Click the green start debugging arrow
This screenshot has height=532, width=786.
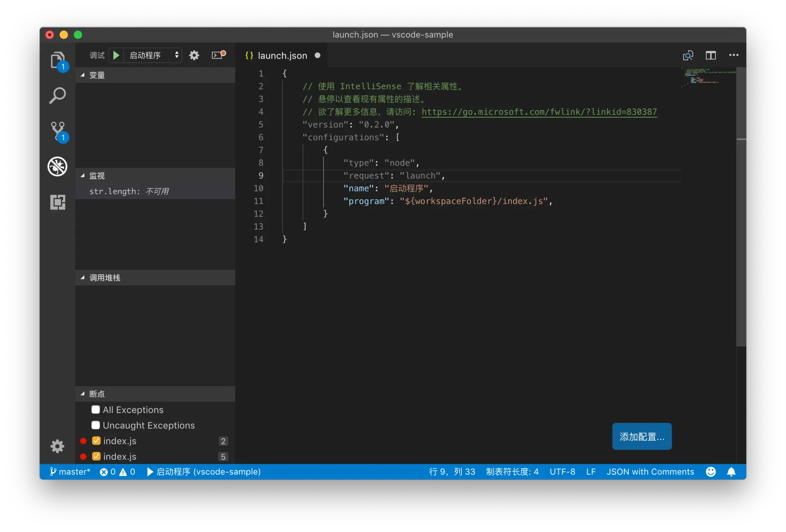(116, 55)
